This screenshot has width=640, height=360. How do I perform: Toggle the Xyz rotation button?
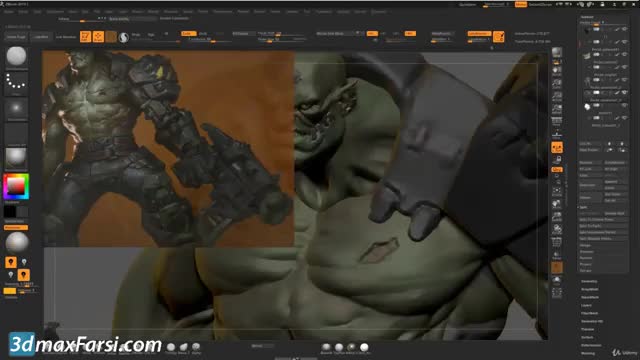tap(557, 169)
